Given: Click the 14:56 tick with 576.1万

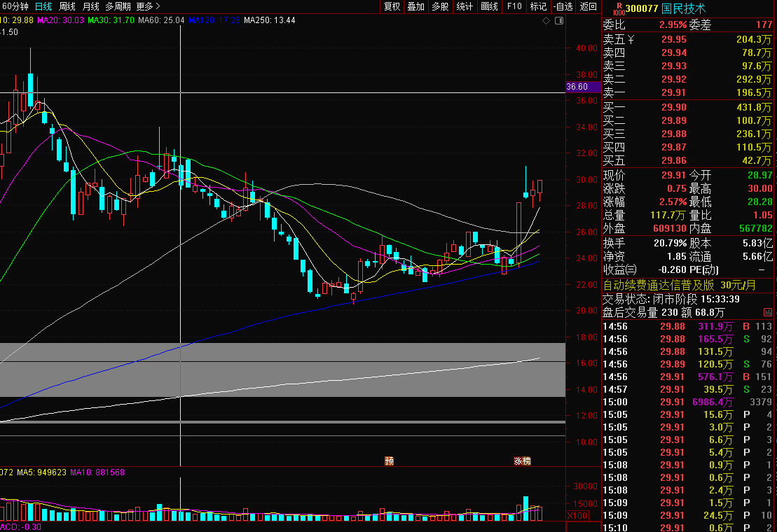Looking at the screenshot, I should pos(689,377).
